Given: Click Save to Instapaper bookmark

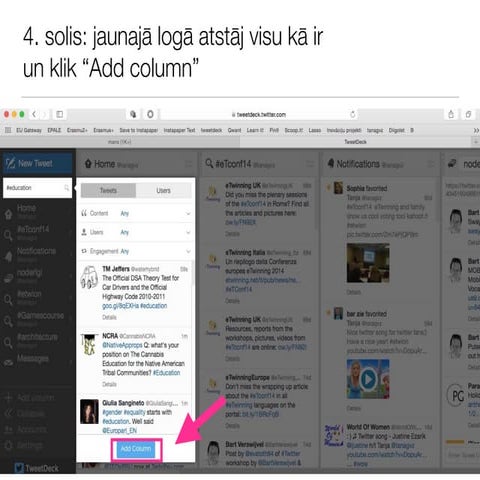Looking at the screenshot, I should pos(139,130).
